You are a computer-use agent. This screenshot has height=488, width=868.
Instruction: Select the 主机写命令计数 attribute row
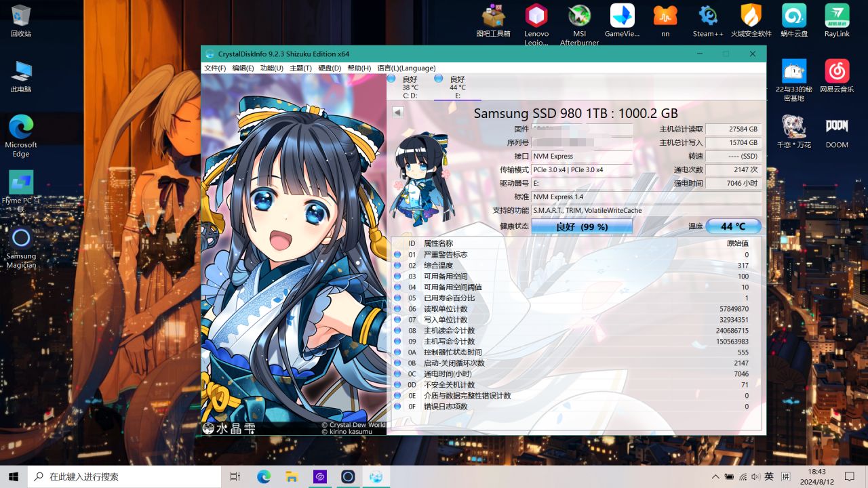576,342
